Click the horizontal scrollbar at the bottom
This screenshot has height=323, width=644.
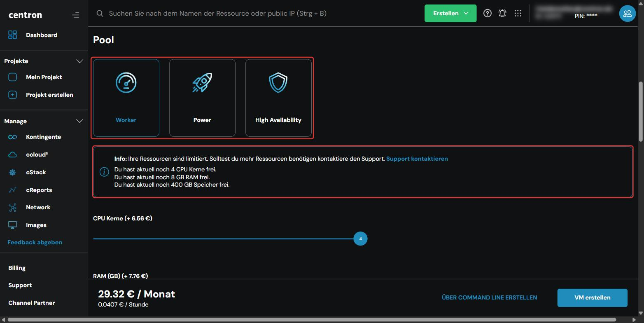[312, 320]
